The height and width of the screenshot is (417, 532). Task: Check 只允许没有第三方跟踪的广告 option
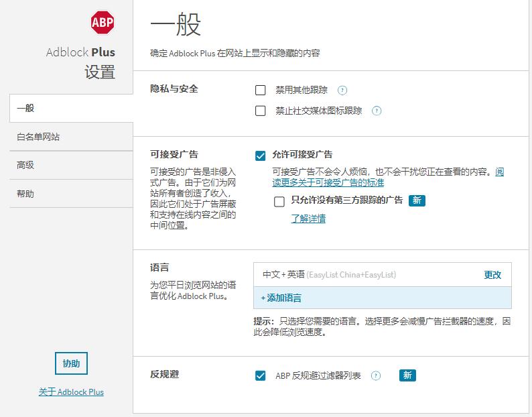pyautogui.click(x=279, y=202)
